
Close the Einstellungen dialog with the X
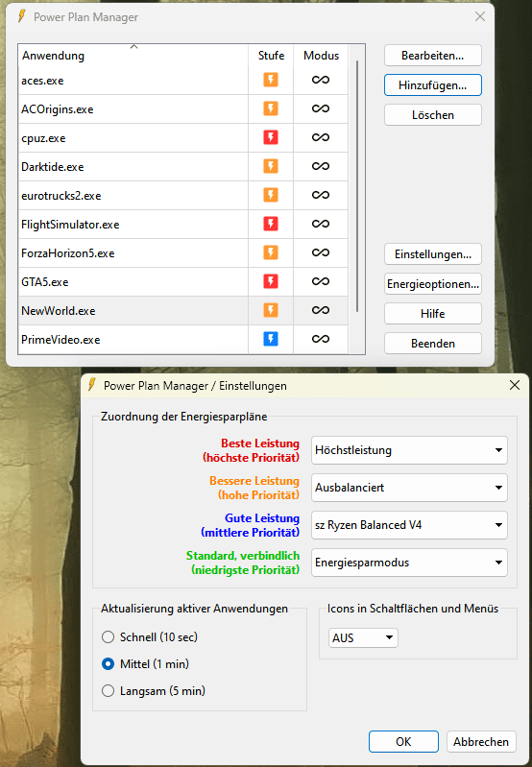(515, 385)
